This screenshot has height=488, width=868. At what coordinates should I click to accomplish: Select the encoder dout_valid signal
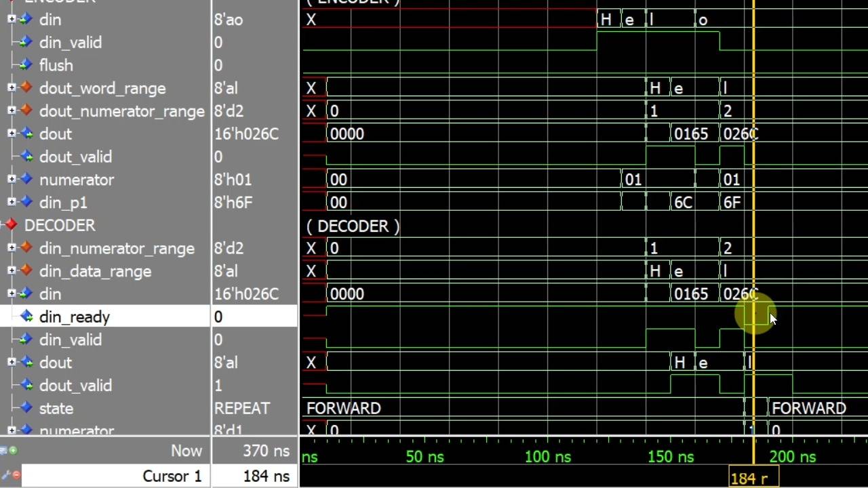pyautogui.click(x=75, y=157)
